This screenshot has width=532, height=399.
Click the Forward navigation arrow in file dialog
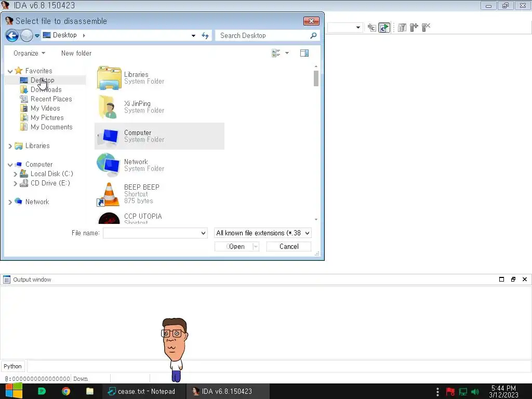(x=26, y=35)
